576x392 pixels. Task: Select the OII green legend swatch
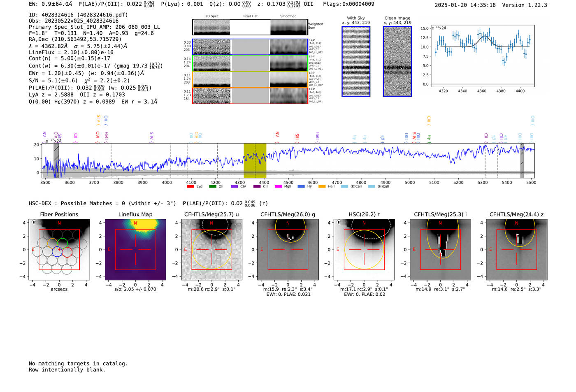[x=212, y=186]
